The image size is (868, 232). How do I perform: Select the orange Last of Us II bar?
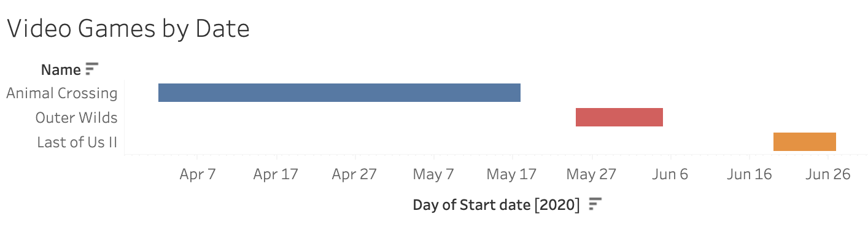805,142
